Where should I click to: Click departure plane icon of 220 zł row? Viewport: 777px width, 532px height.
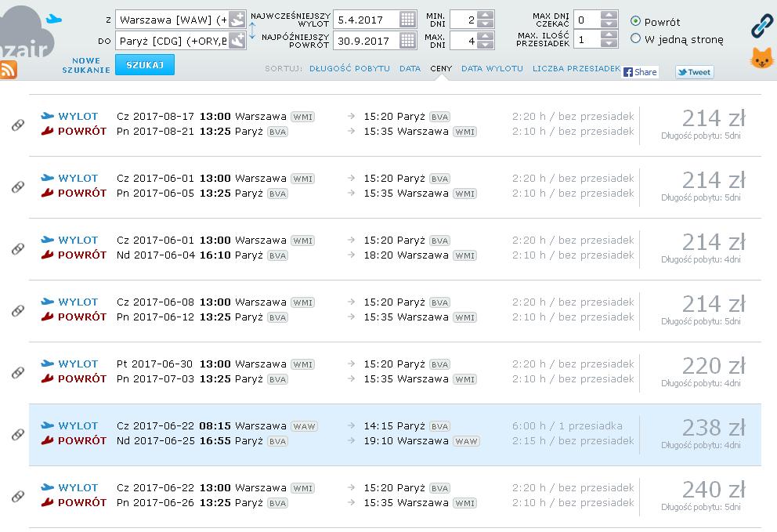pos(47,364)
